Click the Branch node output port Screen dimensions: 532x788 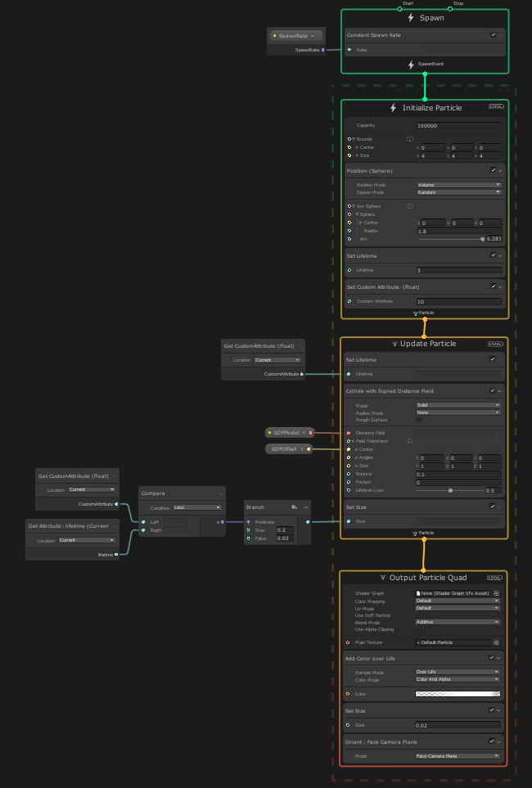click(308, 522)
